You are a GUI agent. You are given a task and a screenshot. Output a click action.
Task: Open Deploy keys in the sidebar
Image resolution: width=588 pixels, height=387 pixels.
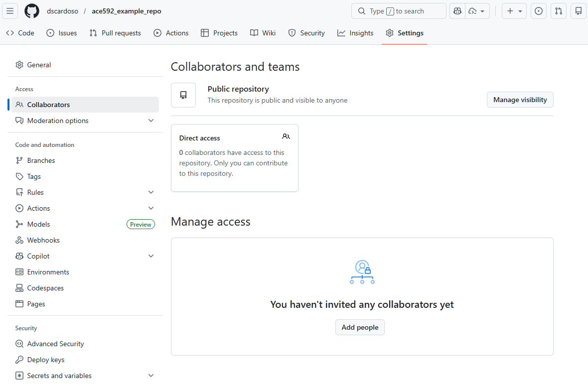pyautogui.click(x=46, y=360)
